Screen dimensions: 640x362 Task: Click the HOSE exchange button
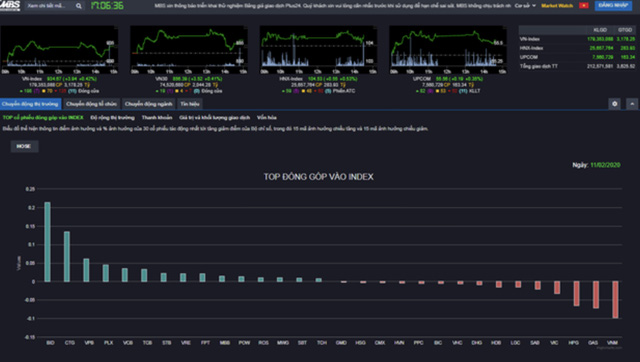pos(24,146)
